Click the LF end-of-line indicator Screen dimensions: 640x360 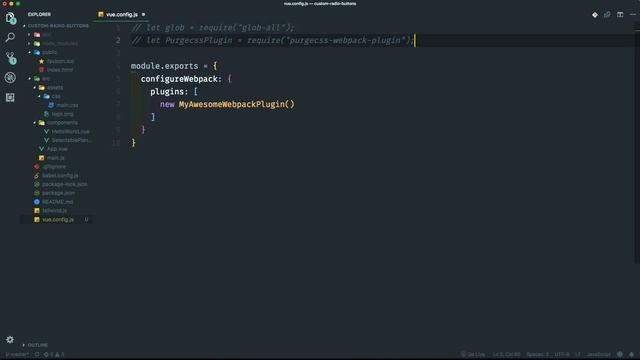(578, 354)
